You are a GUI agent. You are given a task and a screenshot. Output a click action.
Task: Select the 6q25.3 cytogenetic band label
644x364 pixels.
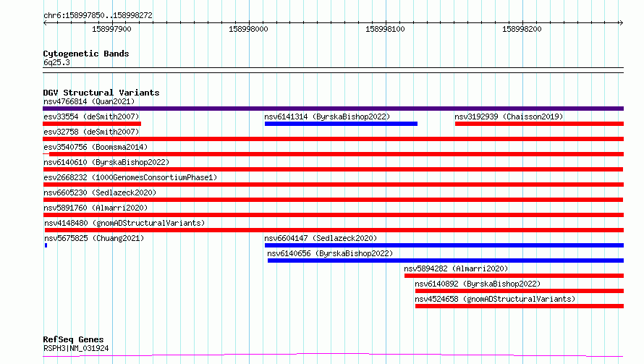tap(56, 62)
